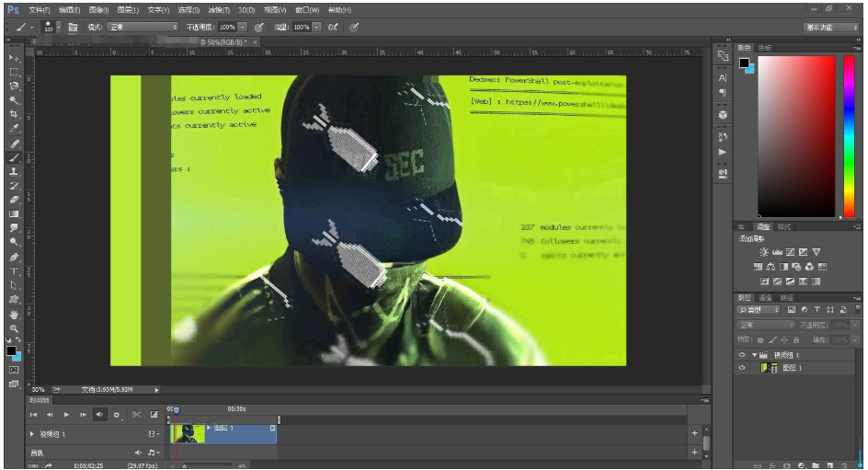The image size is (868, 470).
Task: Select the Zoom magnifier tool
Action: click(x=14, y=327)
